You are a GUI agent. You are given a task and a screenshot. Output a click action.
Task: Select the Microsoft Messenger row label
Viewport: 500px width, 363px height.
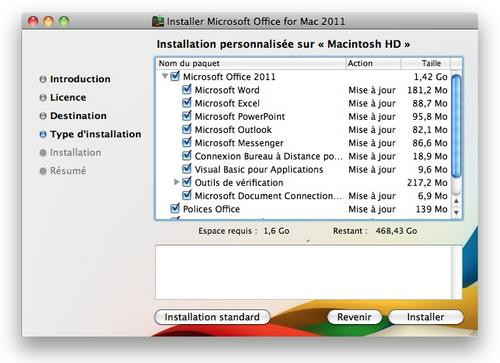click(x=239, y=143)
